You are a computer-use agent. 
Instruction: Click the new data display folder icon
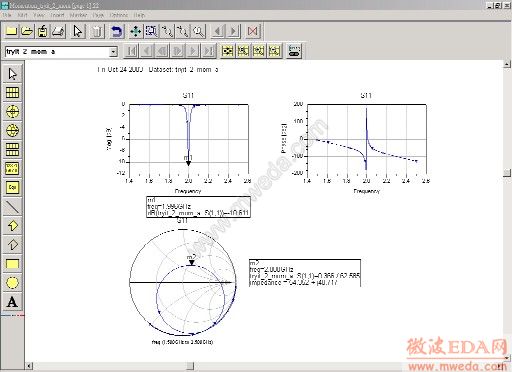(x=11, y=31)
